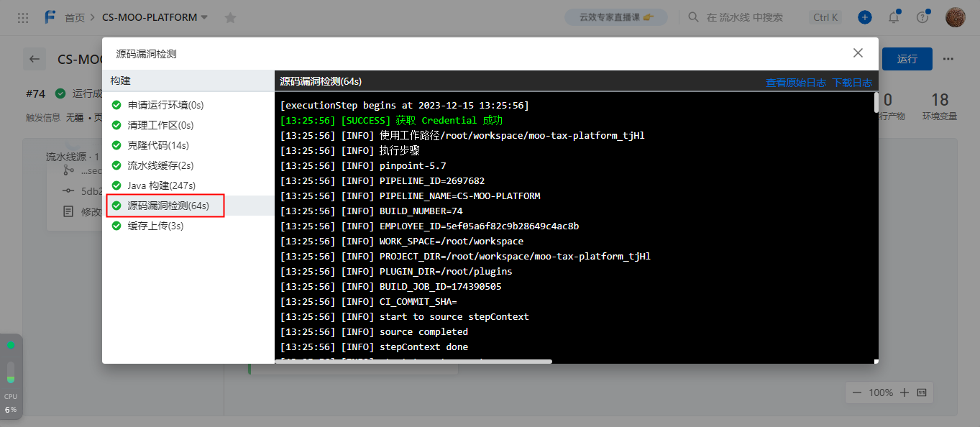
Task: Click green check beside 缓存上传
Action: point(116,226)
